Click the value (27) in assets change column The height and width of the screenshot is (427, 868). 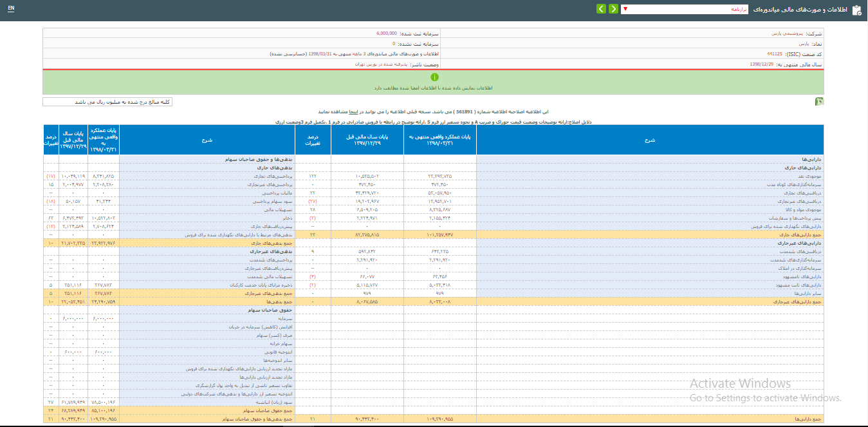click(x=312, y=201)
